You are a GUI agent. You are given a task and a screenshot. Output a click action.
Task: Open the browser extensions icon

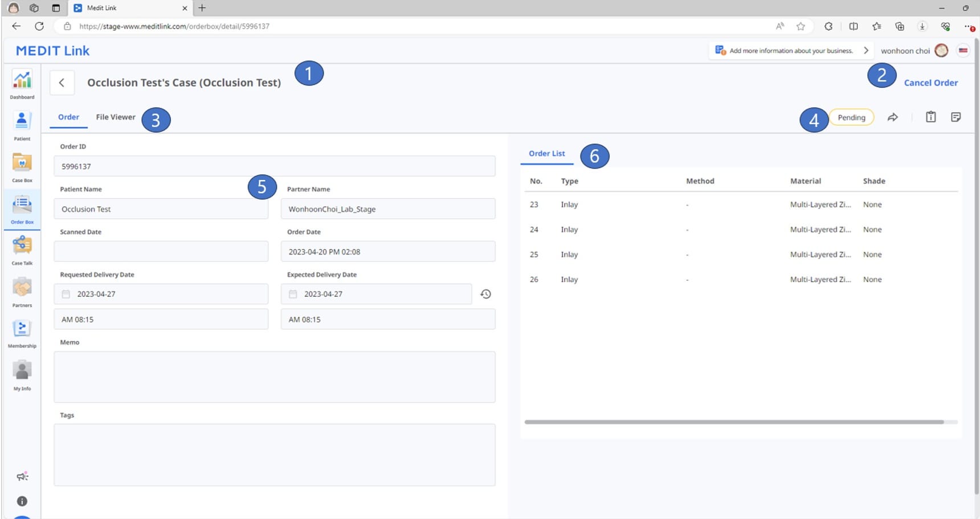tap(828, 26)
